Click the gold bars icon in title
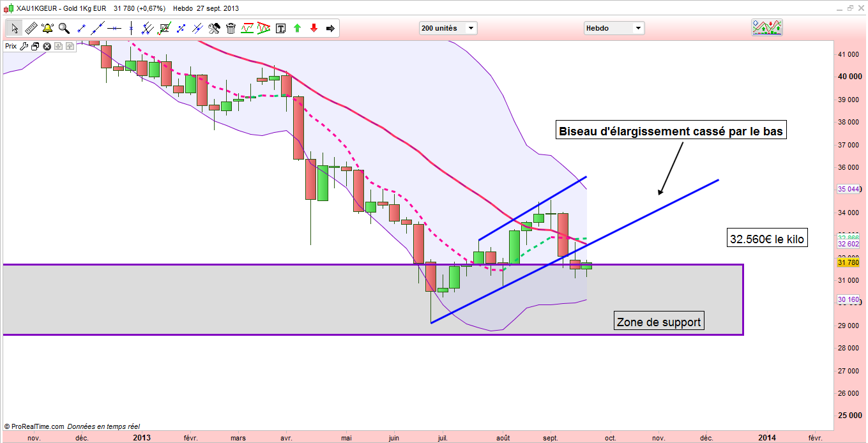This screenshot has height=443, width=868. coord(7,9)
